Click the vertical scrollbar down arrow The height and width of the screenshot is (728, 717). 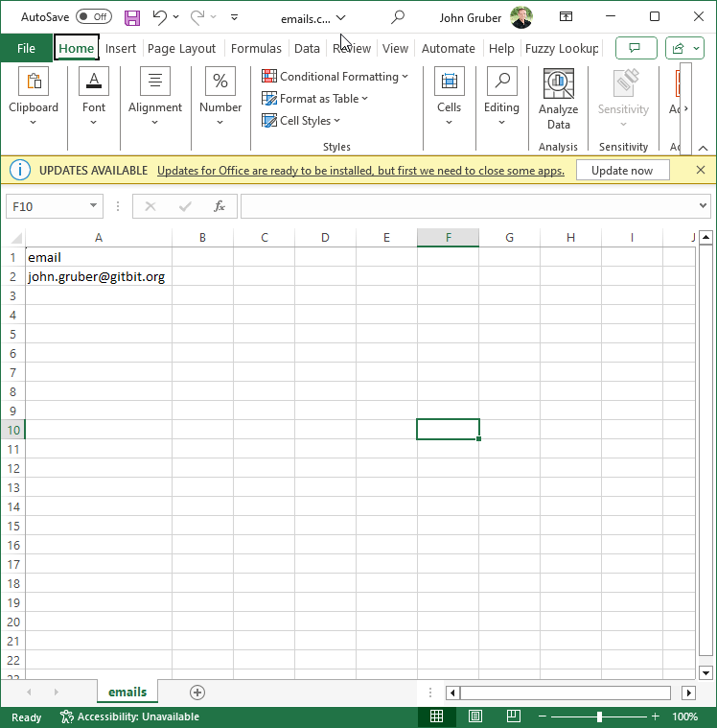[705, 672]
